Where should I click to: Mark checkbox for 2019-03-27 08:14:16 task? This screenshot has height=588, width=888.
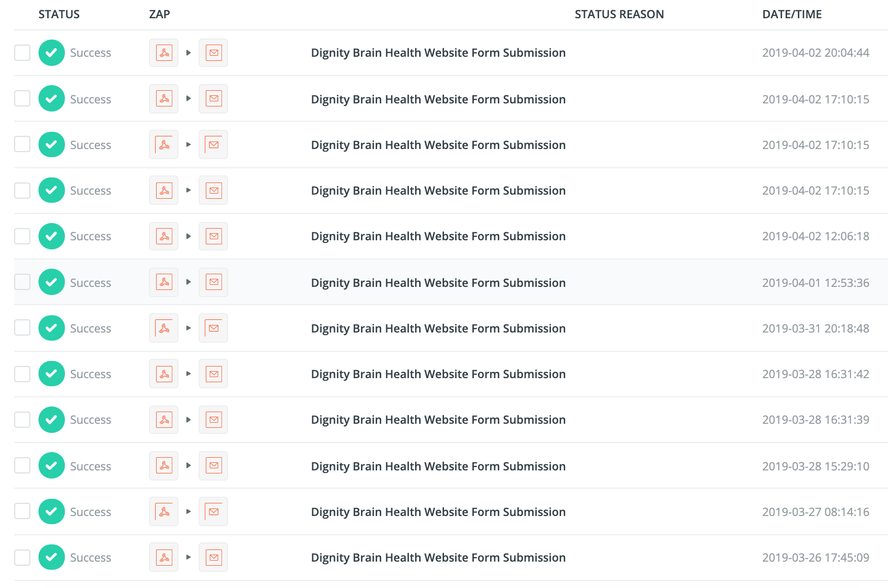pyautogui.click(x=22, y=511)
